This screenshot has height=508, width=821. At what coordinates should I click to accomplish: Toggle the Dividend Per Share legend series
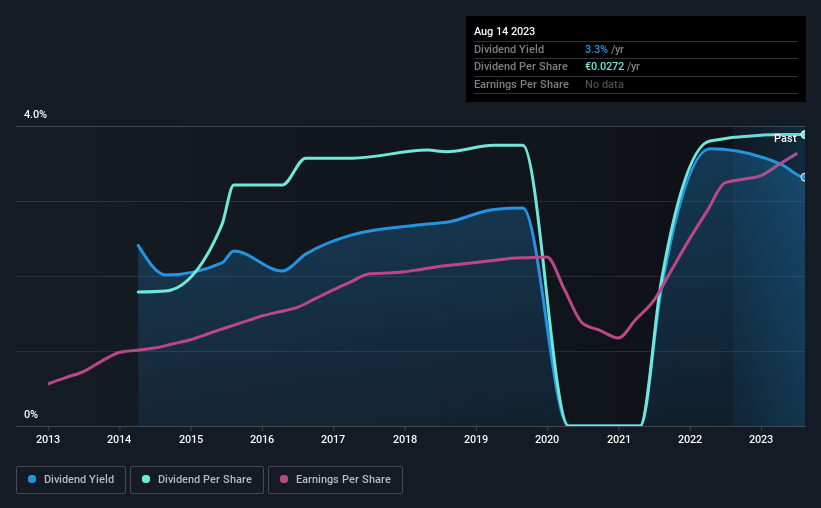195,480
